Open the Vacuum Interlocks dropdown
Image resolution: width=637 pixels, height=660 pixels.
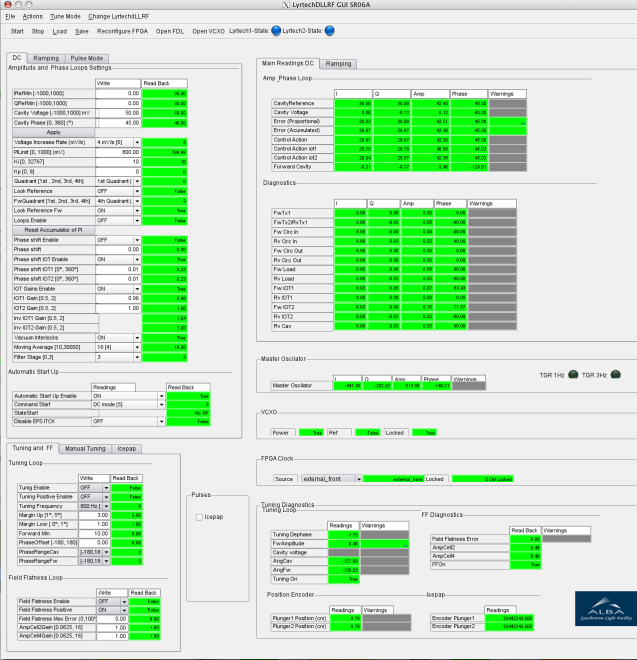point(118,338)
